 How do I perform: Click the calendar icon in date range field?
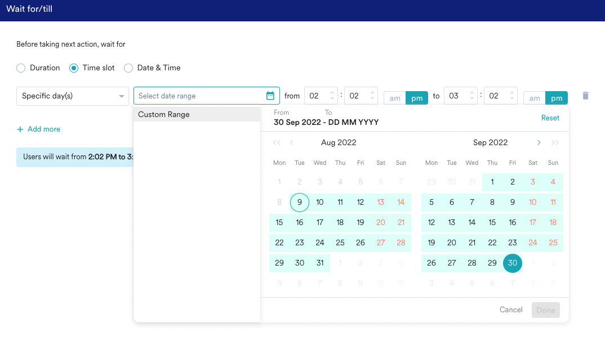[x=270, y=96]
